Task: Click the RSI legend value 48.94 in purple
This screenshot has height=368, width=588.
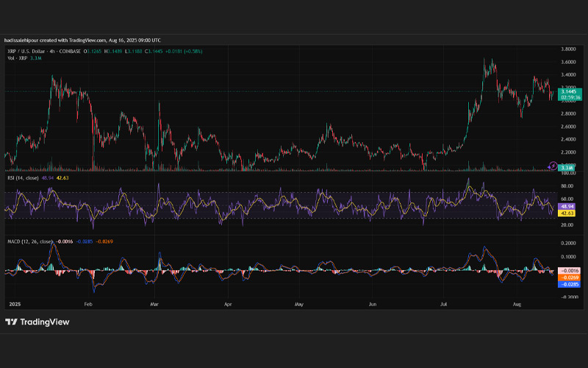Action: click(x=47, y=177)
